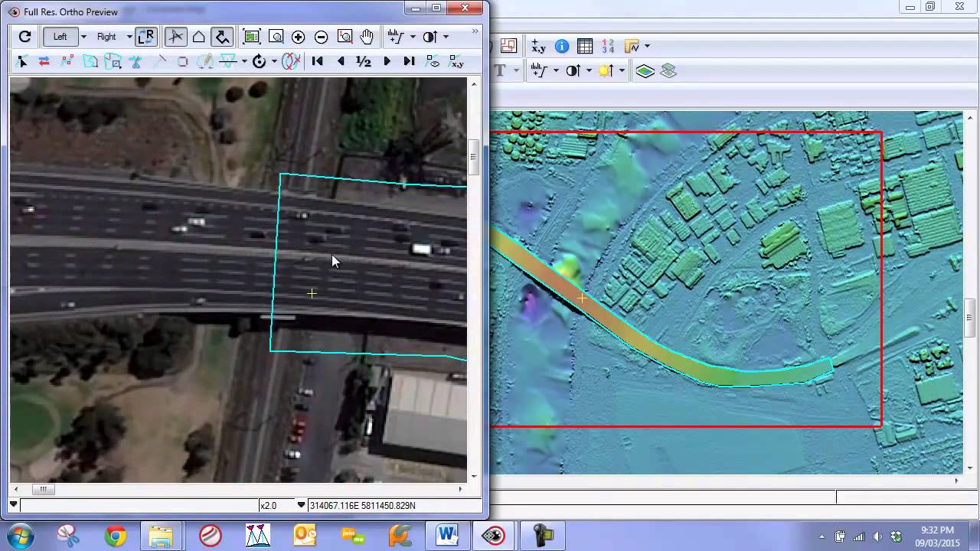Open the W seam line style dropdown
Image resolution: width=980 pixels, height=551 pixels.
243,61
